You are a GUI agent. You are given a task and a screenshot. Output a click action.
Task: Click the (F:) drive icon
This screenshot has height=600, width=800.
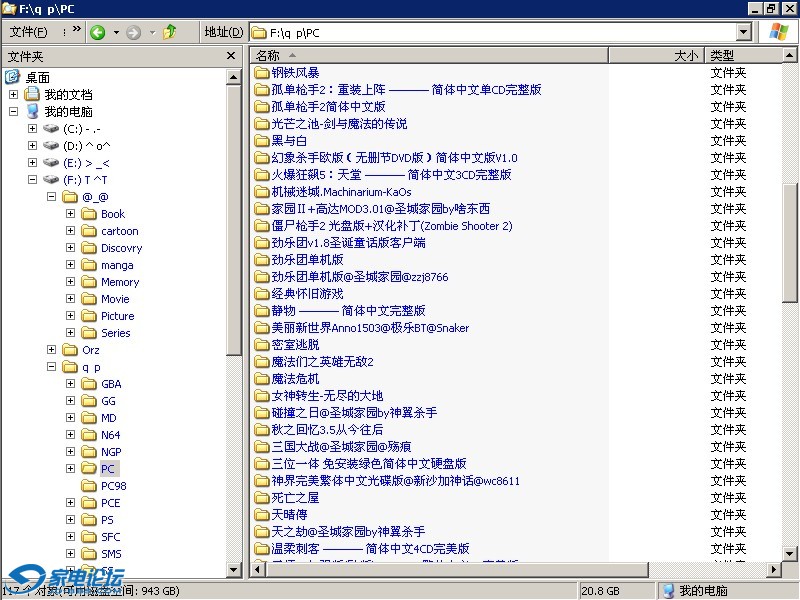point(51,180)
